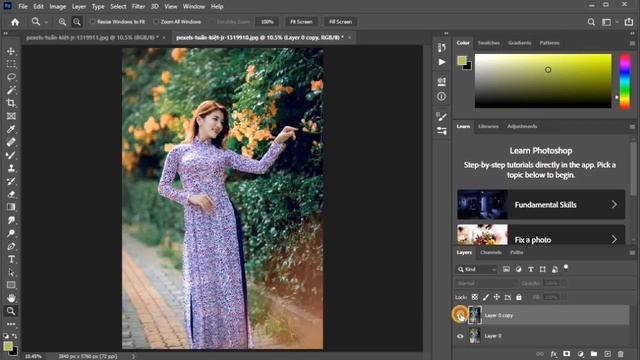The height and width of the screenshot is (360, 640).
Task: Open the Actions play-button panel icon
Action: (x=442, y=62)
